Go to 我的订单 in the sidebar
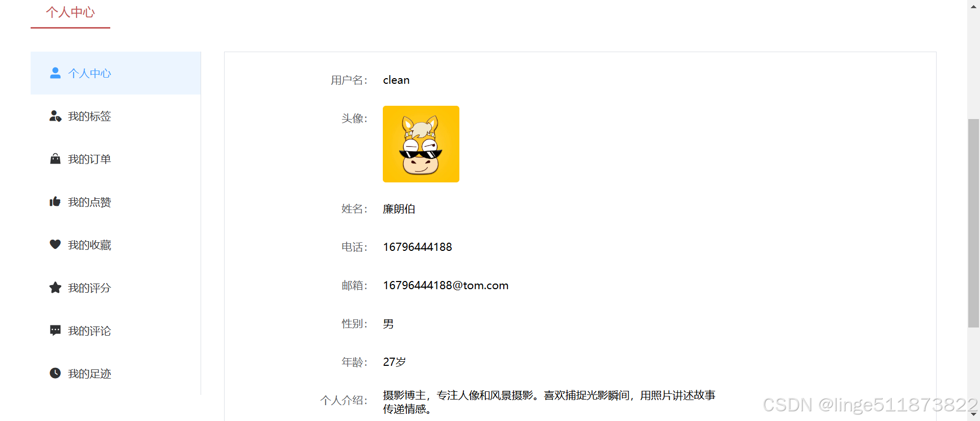The width and height of the screenshot is (980, 421). (x=115, y=159)
